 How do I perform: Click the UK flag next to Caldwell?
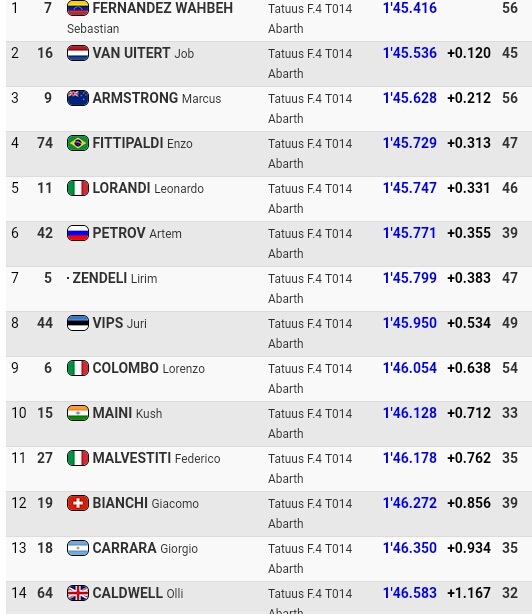tap(78, 593)
